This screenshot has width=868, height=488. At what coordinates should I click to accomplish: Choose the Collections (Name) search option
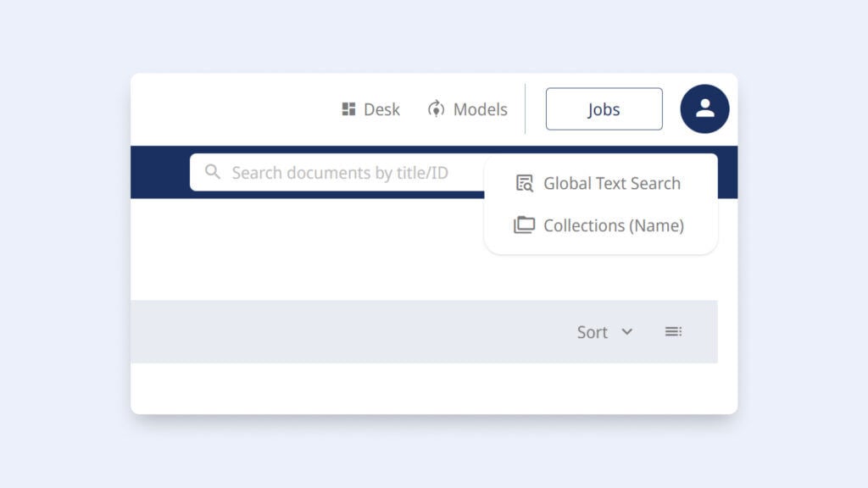point(613,225)
